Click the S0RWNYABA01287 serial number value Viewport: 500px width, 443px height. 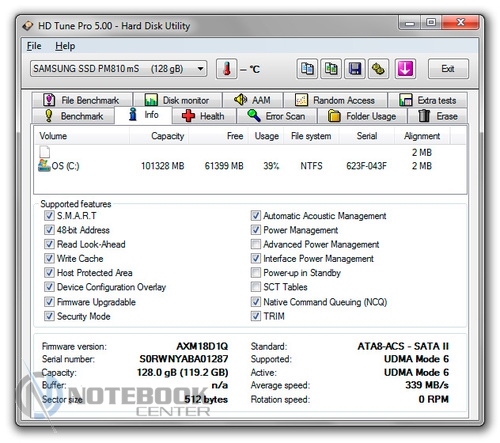tap(184, 359)
